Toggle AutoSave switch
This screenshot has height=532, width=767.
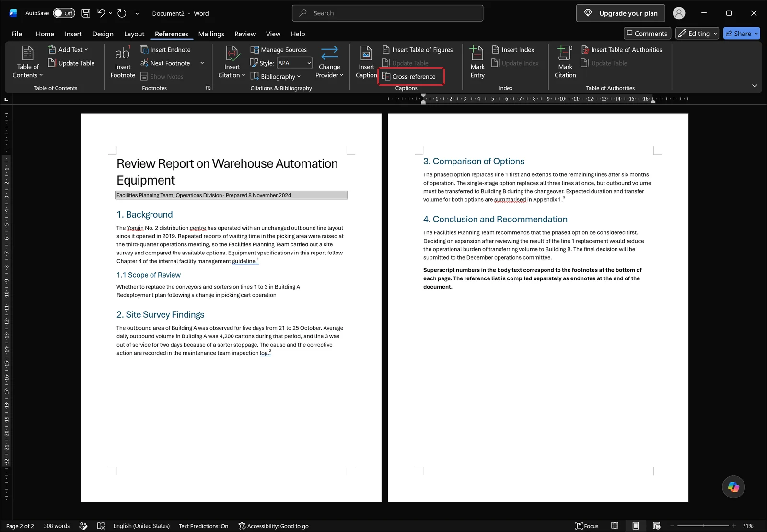[x=64, y=13]
